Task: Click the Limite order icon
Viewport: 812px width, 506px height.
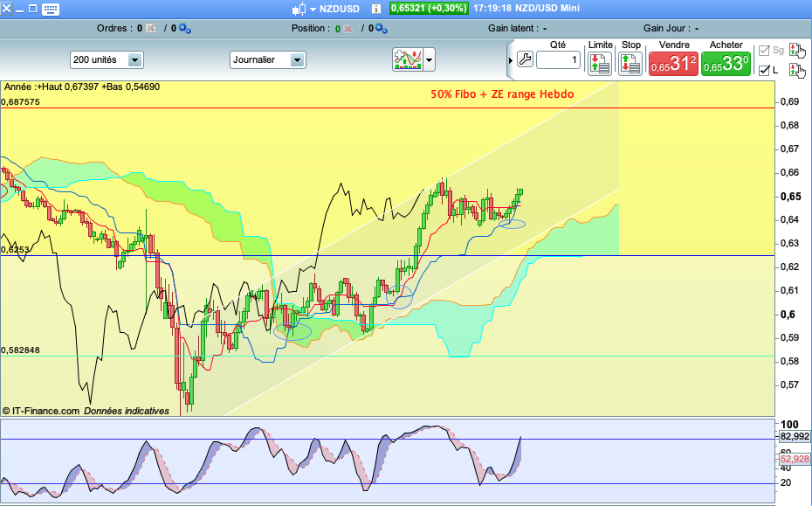Action: coord(600,63)
